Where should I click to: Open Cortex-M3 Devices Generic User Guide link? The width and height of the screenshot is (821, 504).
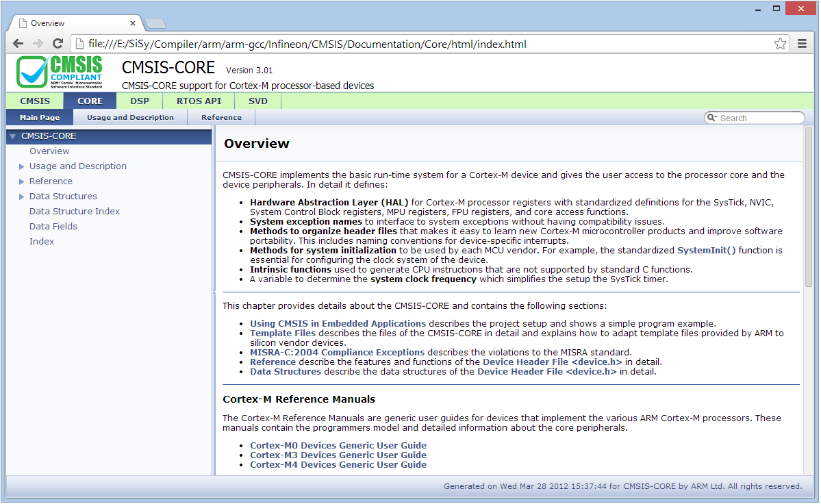(x=338, y=455)
